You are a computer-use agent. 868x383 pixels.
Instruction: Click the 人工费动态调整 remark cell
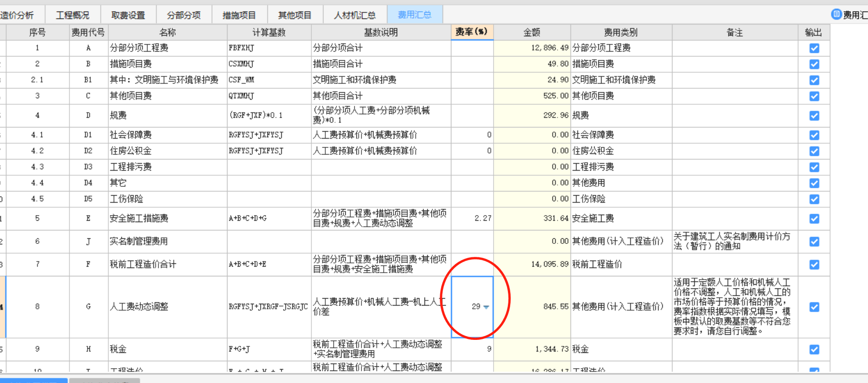click(x=735, y=307)
